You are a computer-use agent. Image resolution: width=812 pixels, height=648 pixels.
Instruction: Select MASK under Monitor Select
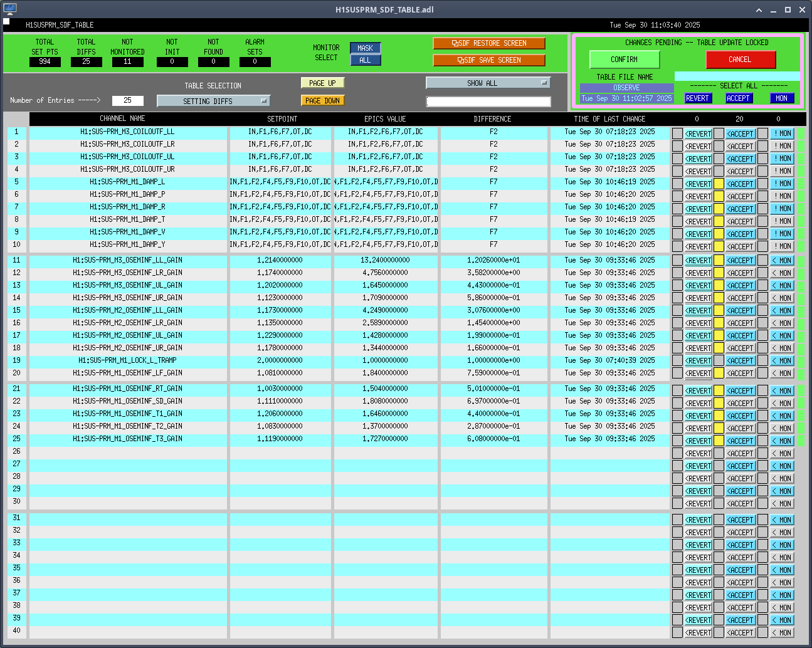pyautogui.click(x=365, y=48)
